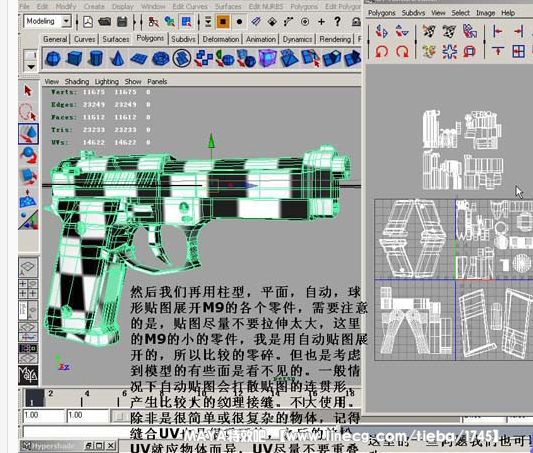
Task: Click the New Scene icon
Action: pyautogui.click(x=88, y=22)
